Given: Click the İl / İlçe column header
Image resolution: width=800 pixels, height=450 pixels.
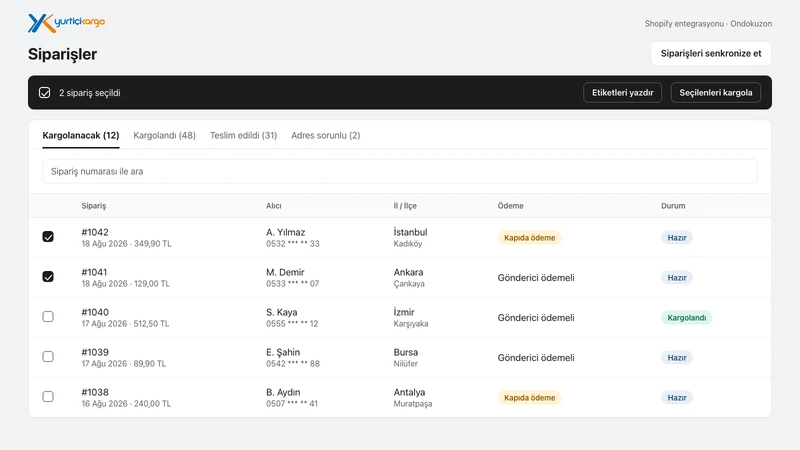Looking at the screenshot, I should 405,206.
